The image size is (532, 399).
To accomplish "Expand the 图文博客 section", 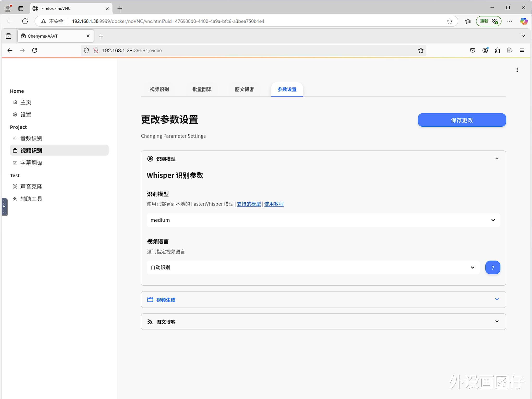I will [497, 322].
